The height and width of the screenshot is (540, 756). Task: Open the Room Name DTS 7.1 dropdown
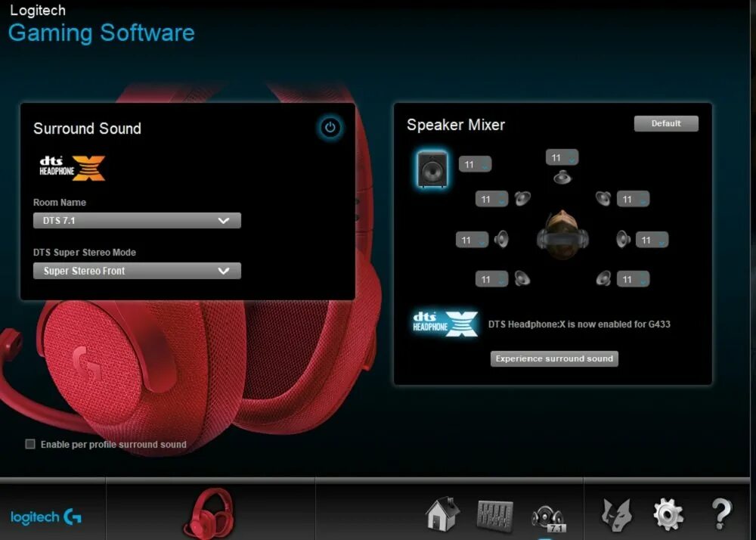[137, 220]
